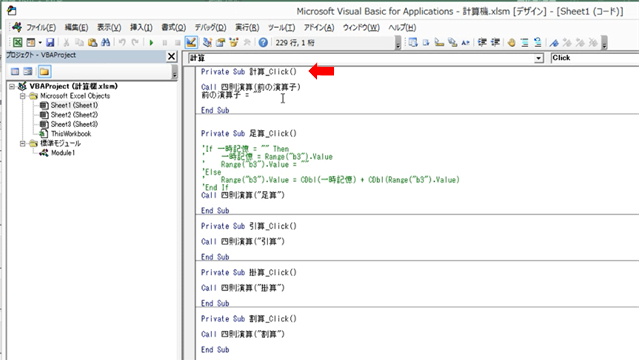Viewport: 640px width, 360px height.
Task: Toggle Folders in the Project panel
Action: [x=44, y=72]
